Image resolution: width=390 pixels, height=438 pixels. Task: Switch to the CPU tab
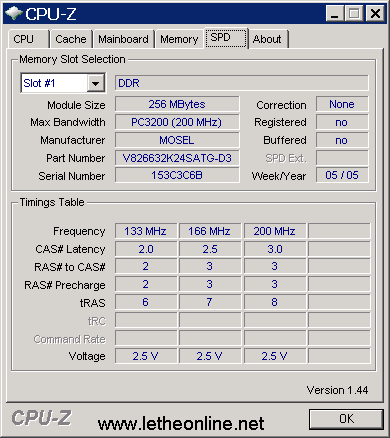pos(29,39)
